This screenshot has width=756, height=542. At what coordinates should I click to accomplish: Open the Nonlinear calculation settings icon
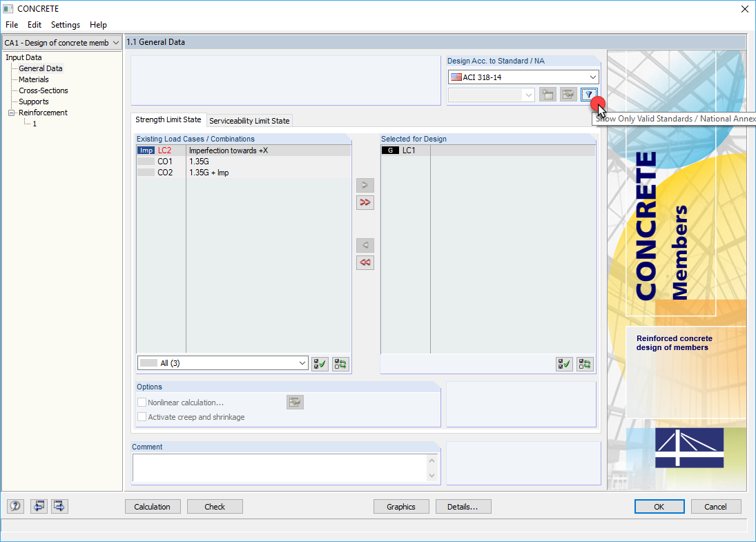click(295, 402)
